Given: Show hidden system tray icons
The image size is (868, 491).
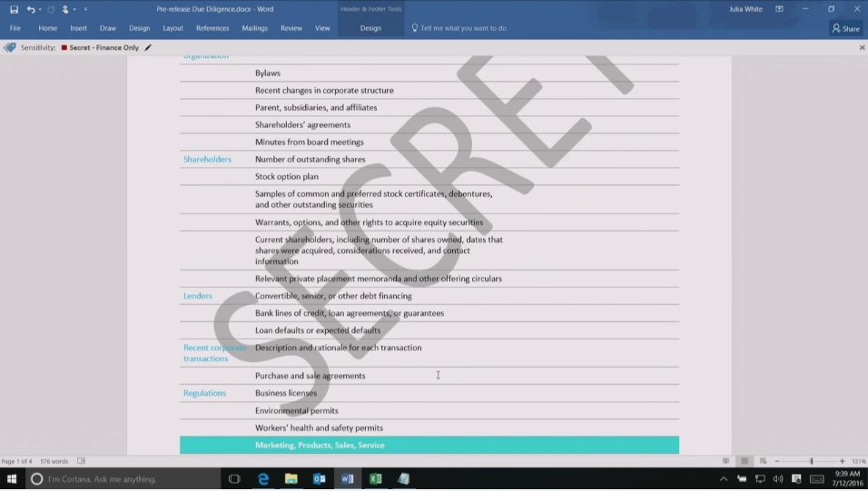Looking at the screenshot, I should 724,478.
